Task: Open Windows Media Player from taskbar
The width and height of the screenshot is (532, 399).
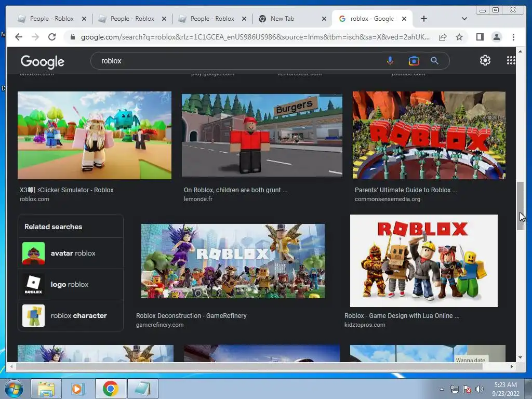Action: click(78, 389)
